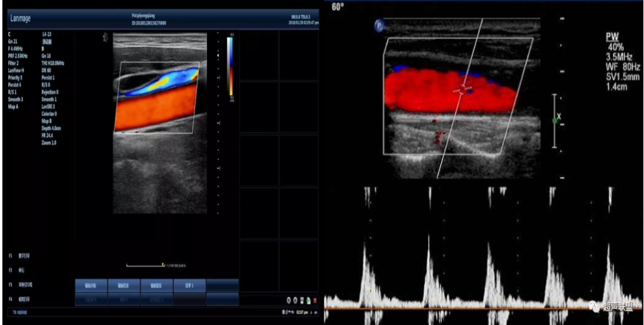The height and width of the screenshot is (325, 644).
Task: Click the Priority 3 parameter
Action: (15, 78)
